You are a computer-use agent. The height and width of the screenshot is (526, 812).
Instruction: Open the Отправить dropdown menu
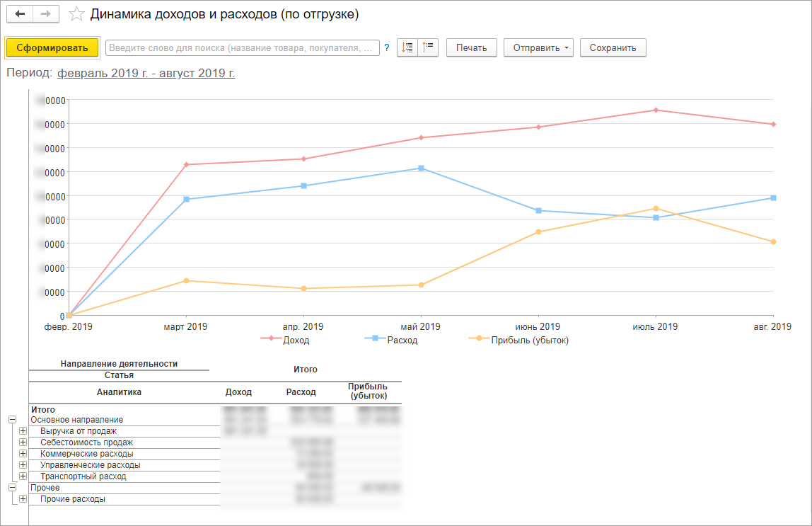pos(538,47)
